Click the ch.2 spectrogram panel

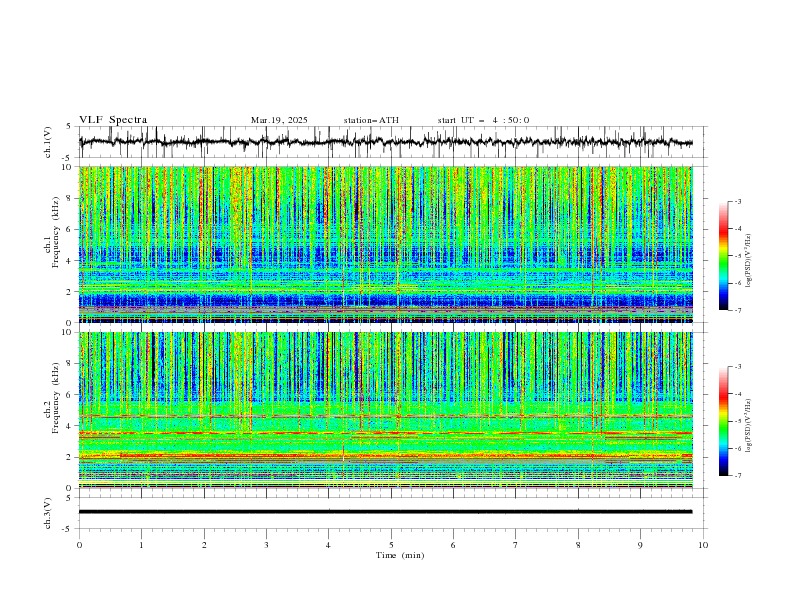(386, 410)
